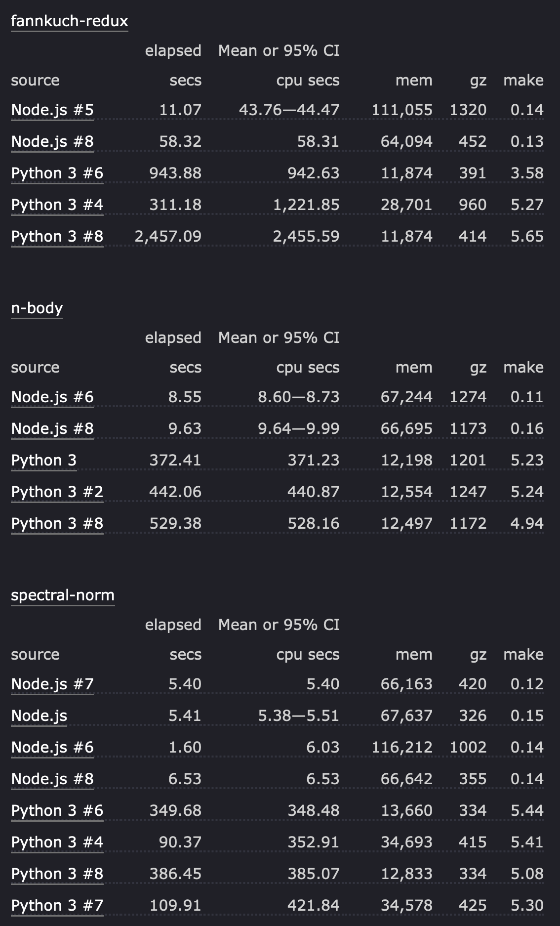Open Node.js #6 n-body source
Viewport: 560px width, 926px height.
tap(52, 397)
